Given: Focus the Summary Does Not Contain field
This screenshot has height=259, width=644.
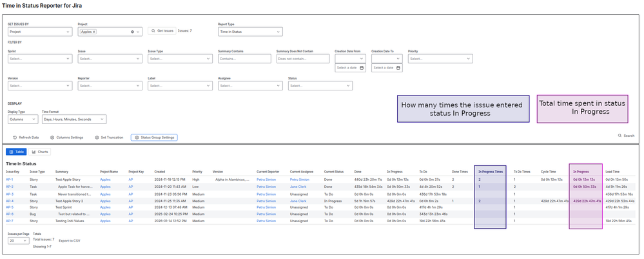Looking at the screenshot, I should coord(303,59).
